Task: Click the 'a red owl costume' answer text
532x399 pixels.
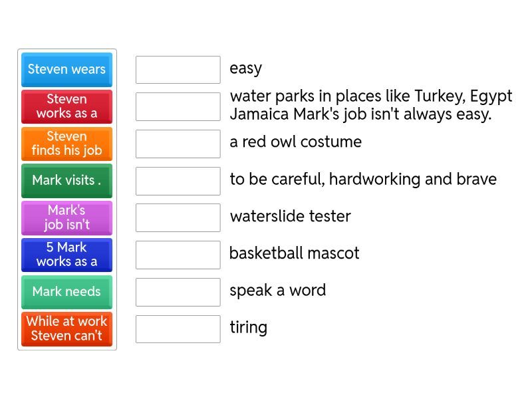Action: (295, 142)
